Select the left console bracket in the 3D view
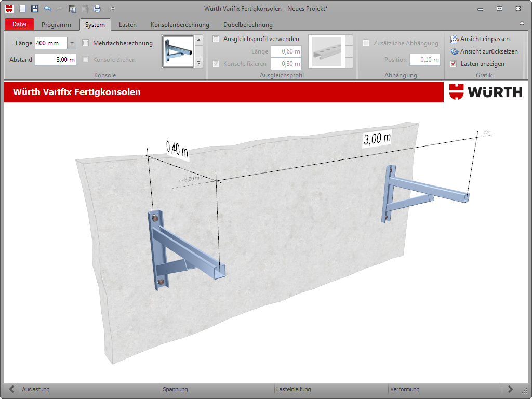The image size is (532, 399). tap(187, 250)
